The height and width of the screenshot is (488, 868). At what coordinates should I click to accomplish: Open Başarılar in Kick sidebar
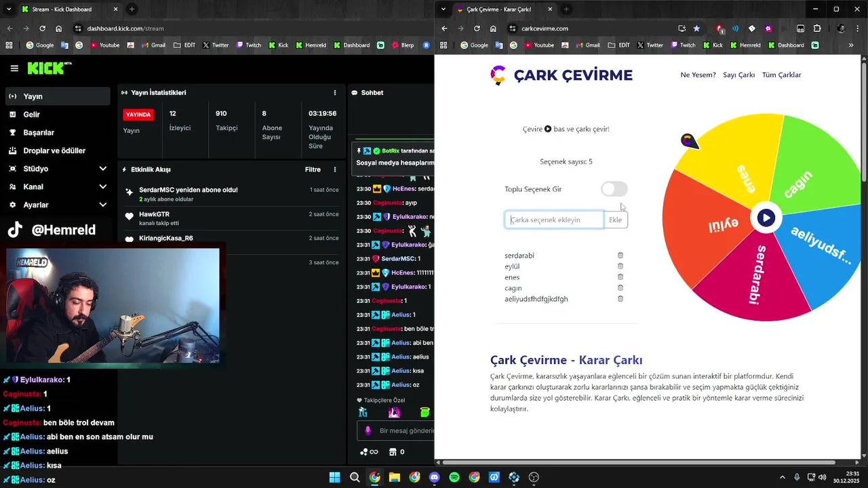tap(57, 132)
